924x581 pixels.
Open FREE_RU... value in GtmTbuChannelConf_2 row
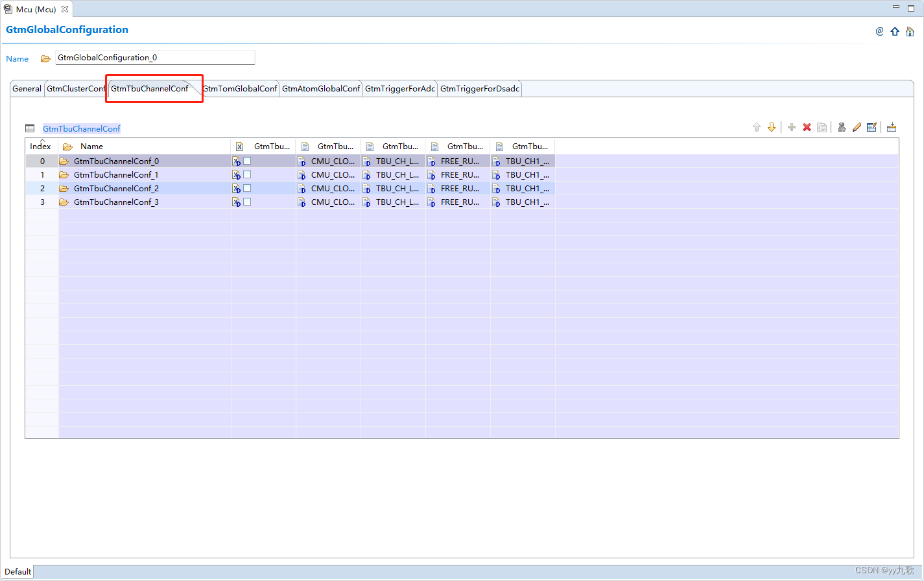(460, 188)
